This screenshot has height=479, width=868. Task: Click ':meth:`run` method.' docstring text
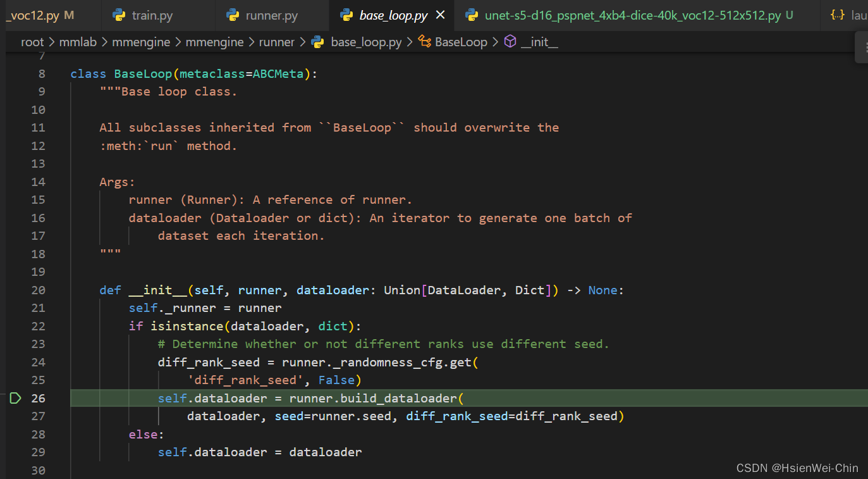pyautogui.click(x=168, y=146)
